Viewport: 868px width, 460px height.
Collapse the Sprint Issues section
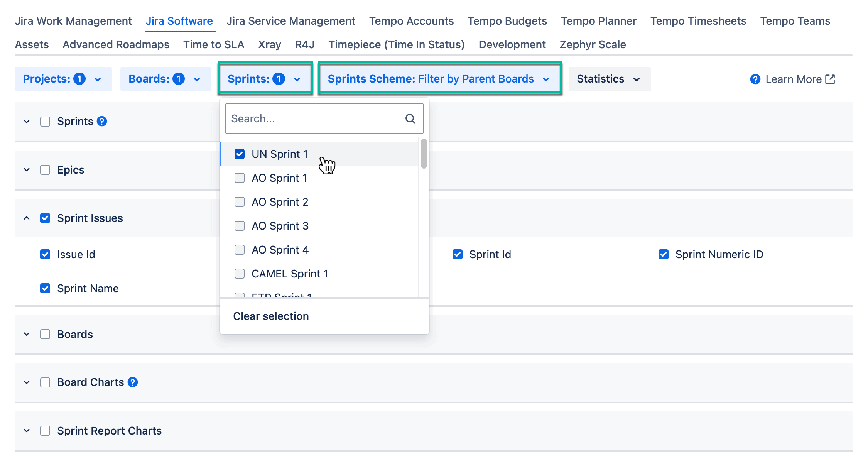[26, 218]
